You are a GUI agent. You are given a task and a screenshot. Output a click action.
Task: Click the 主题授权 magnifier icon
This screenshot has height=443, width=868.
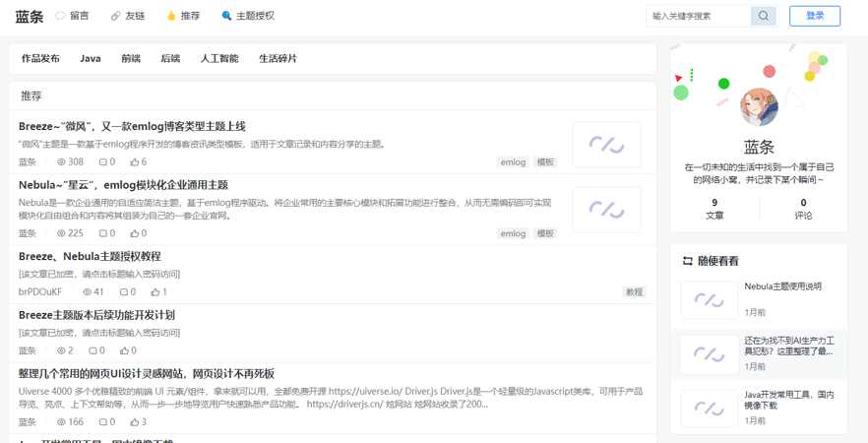pos(226,16)
